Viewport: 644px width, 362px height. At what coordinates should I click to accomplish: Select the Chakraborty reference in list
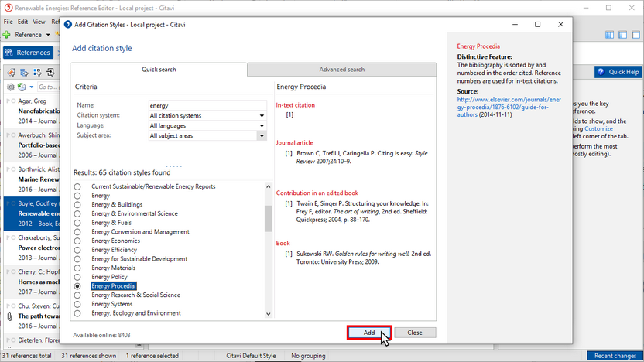click(32, 248)
